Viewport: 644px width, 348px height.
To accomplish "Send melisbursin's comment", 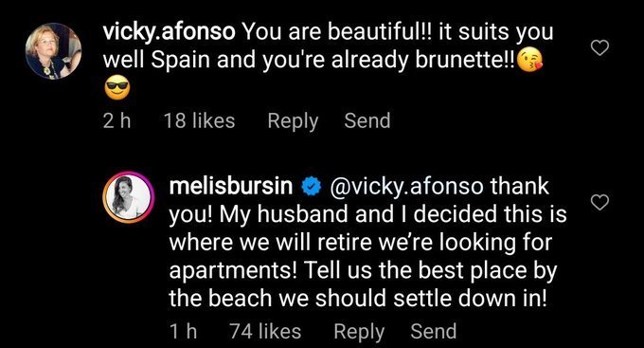I will tap(434, 331).
